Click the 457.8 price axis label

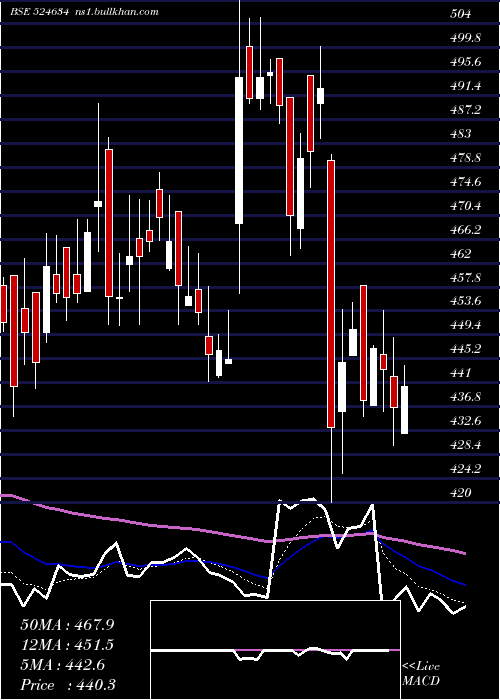point(466,278)
